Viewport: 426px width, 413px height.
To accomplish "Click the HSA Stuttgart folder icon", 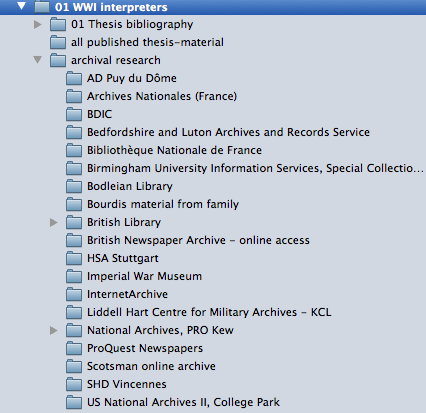I will 74,258.
